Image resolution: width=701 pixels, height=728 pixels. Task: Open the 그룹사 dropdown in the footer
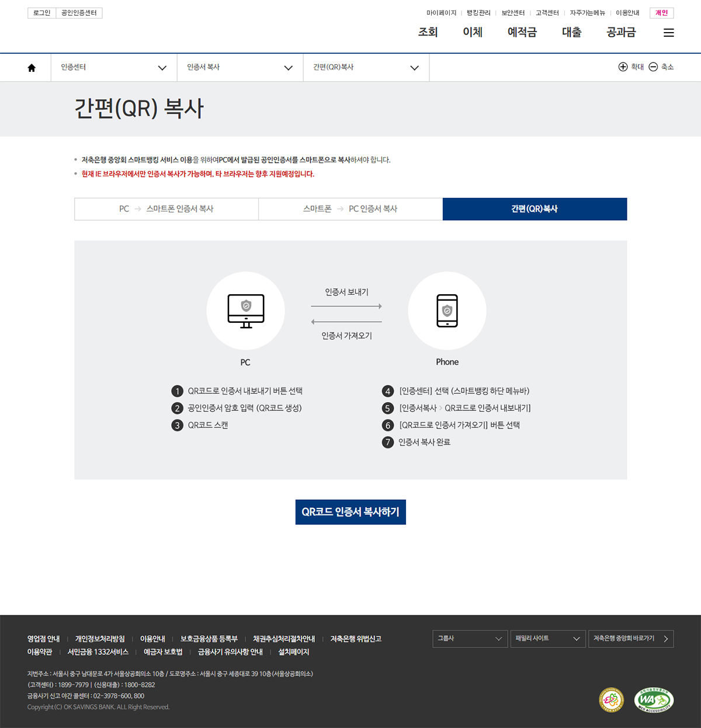[470, 639]
